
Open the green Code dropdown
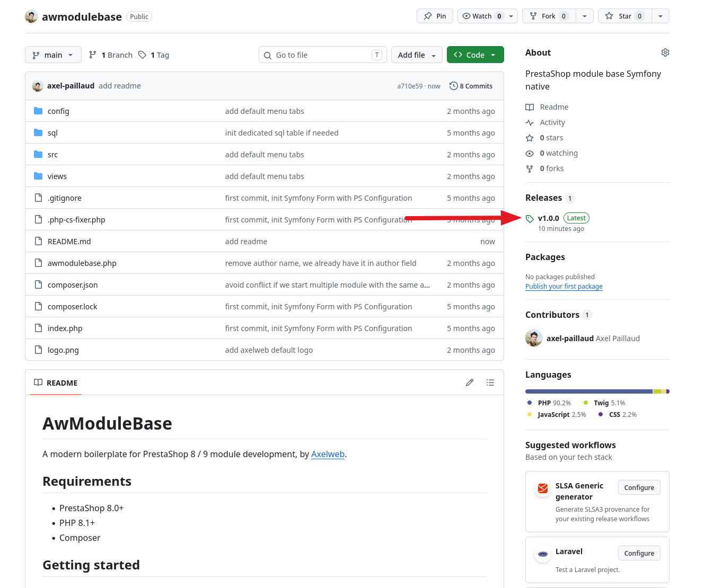coord(475,55)
